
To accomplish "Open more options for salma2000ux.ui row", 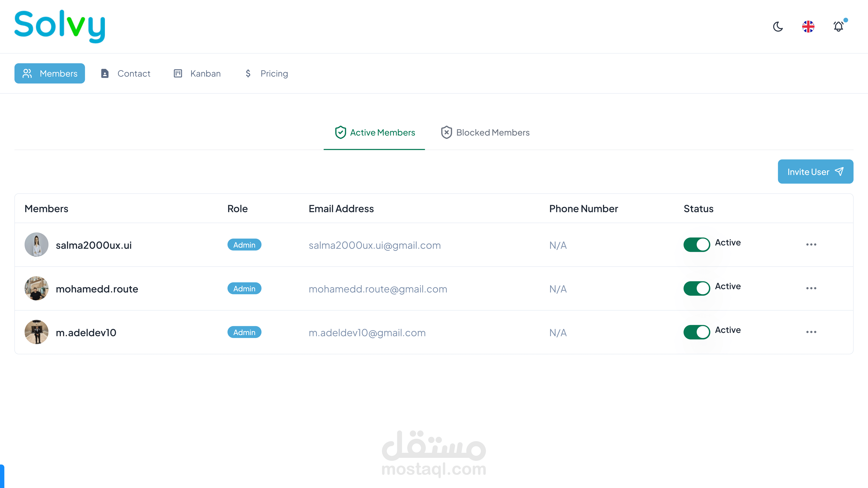I will click(811, 244).
